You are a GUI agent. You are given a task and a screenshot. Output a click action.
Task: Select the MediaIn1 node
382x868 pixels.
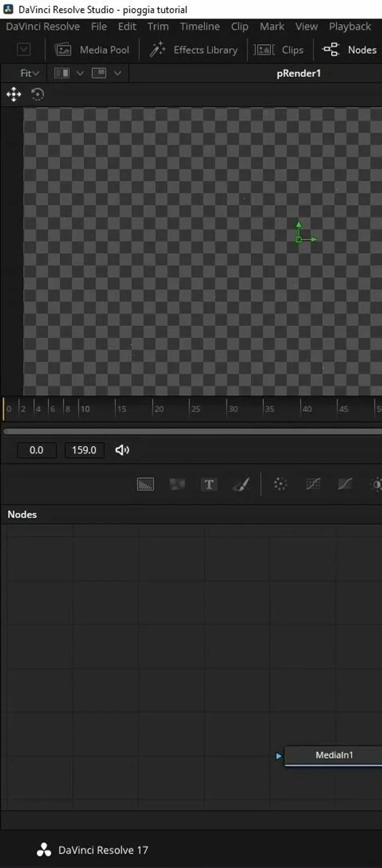pos(334,755)
